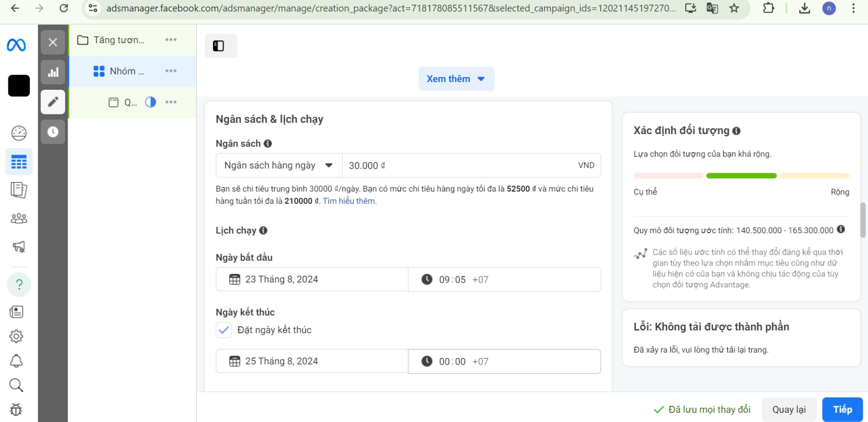Bookmark this page with star icon
The width and height of the screenshot is (868, 422).
pos(734,8)
